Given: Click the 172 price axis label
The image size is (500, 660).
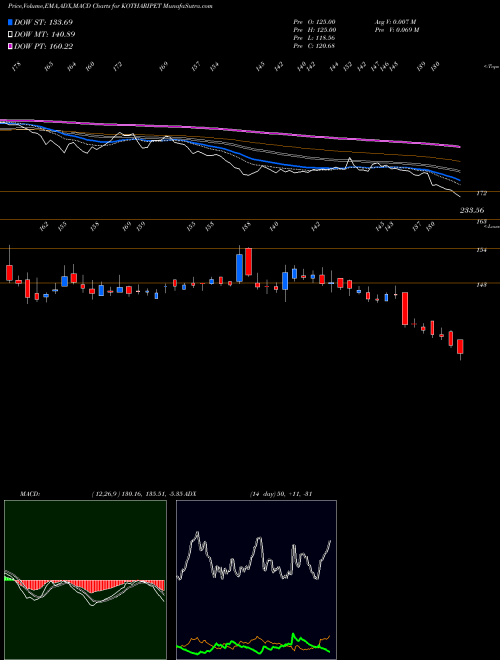Looking at the screenshot, I should [481, 193].
